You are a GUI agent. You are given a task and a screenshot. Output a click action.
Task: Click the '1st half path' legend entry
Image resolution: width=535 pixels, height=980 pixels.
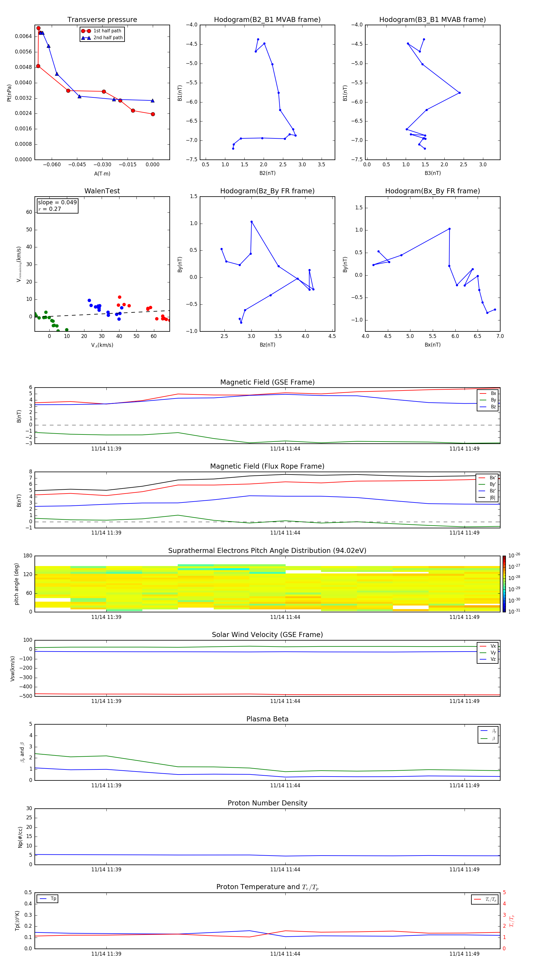(x=102, y=31)
